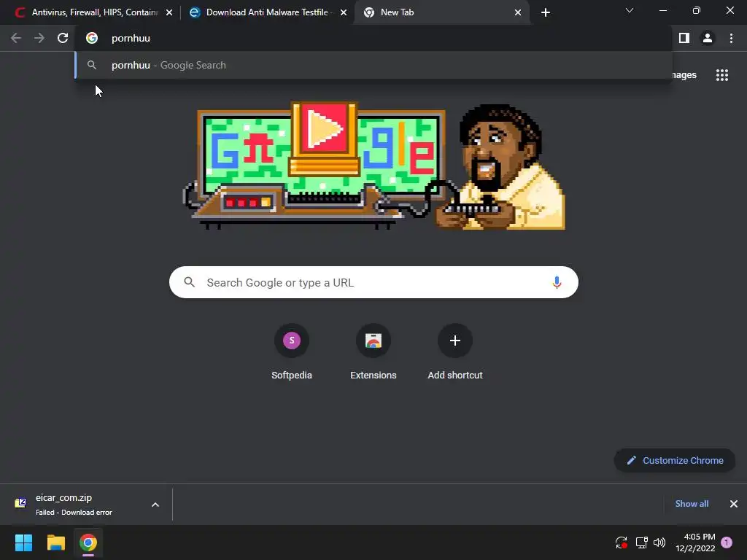
Task: Open the Softpedia shortcut tile
Action: [x=292, y=352]
